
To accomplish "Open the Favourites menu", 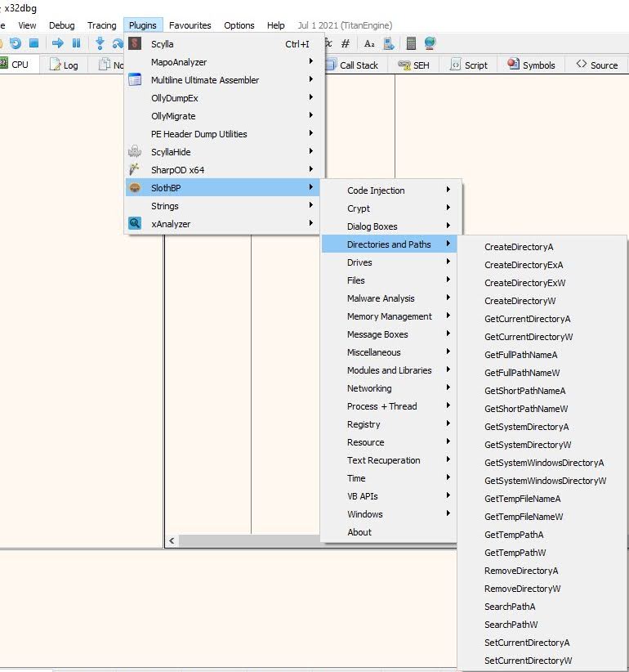I will [190, 25].
